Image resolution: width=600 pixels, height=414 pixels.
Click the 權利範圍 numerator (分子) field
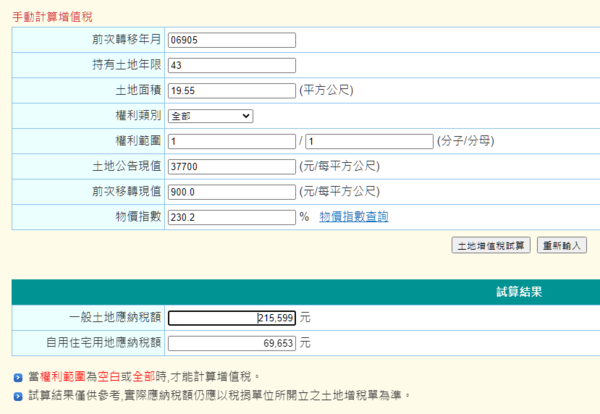[232, 141]
